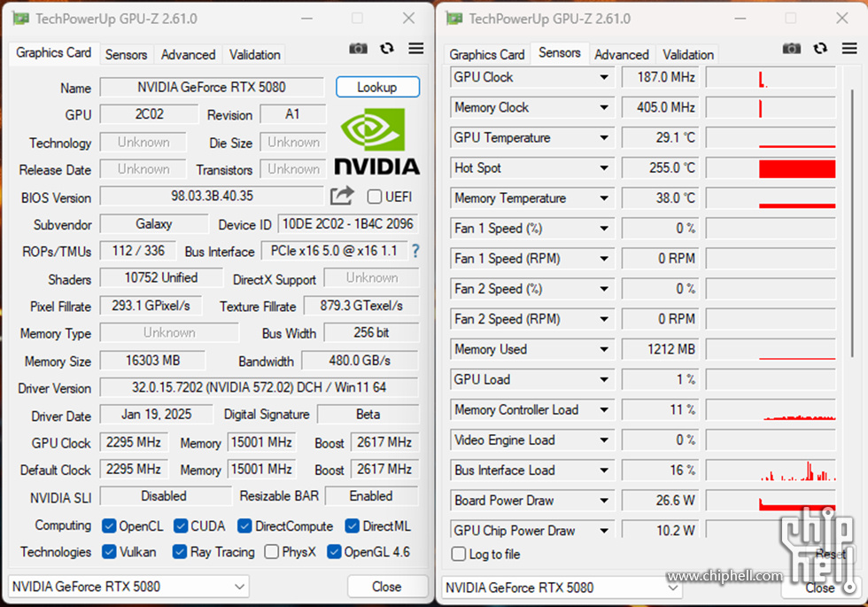Toggle the DirectML checkbox

[353, 525]
